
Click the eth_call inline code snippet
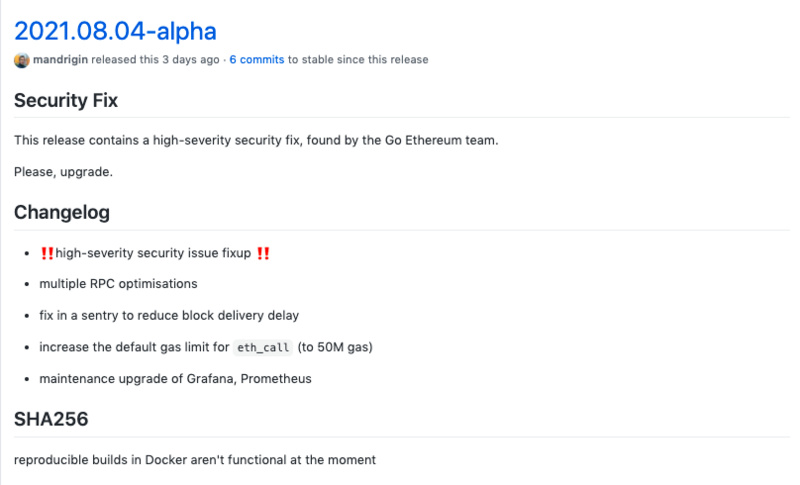pyautogui.click(x=263, y=347)
